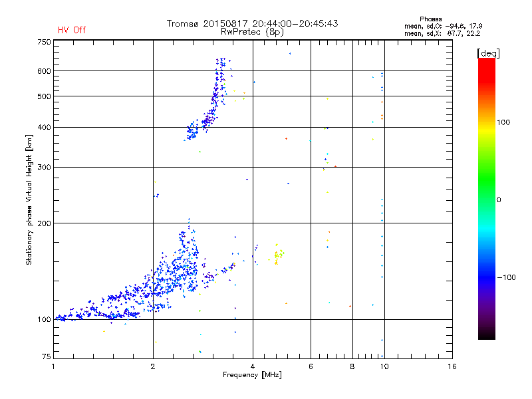532x399 pixels.
Task: Click the colorbar '-100' tick label
Action: (x=506, y=277)
